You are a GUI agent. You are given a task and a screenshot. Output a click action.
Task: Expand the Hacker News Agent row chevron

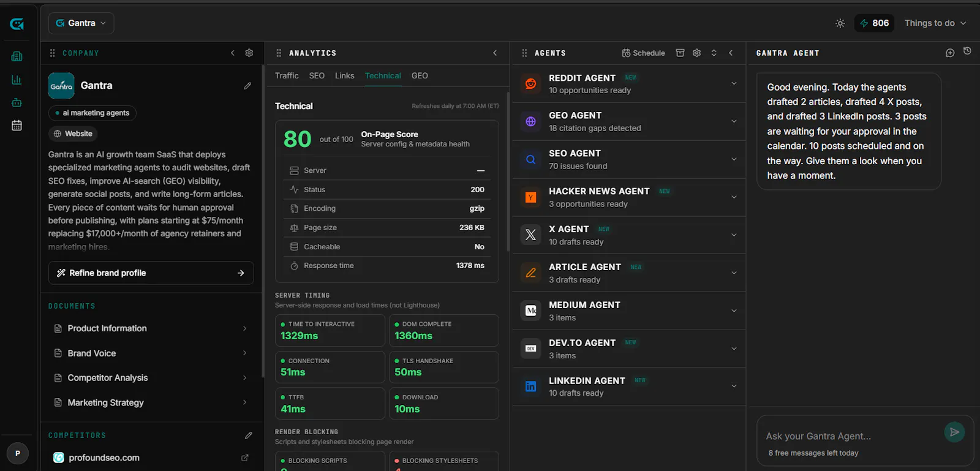(x=734, y=197)
